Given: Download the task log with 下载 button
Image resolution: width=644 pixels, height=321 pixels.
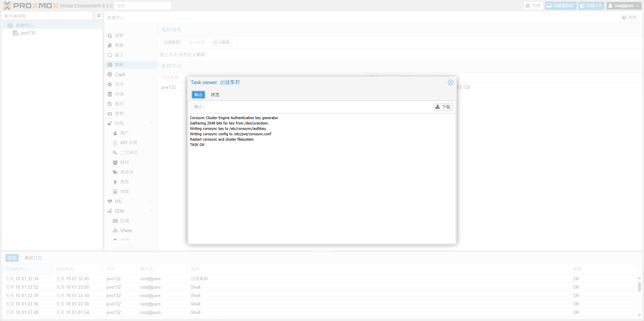Looking at the screenshot, I should [x=443, y=107].
